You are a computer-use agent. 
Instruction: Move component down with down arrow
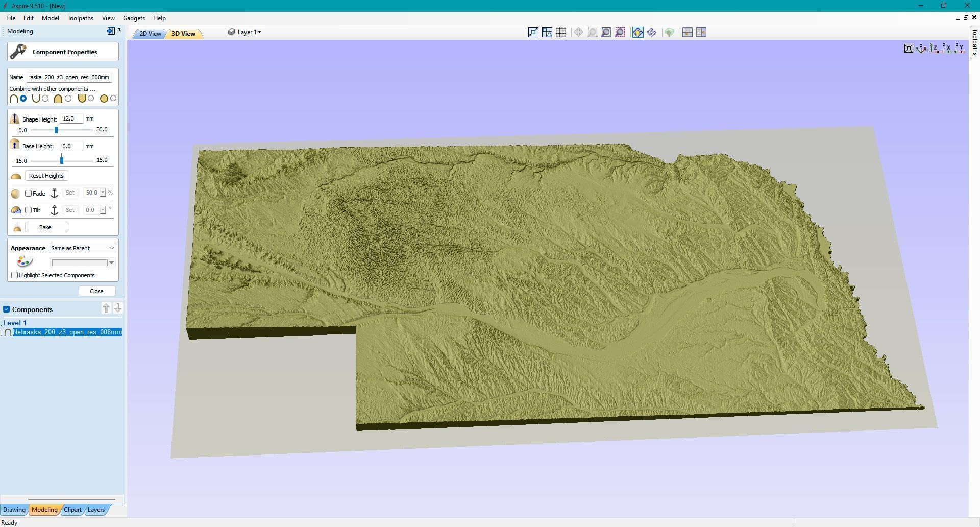(x=118, y=308)
